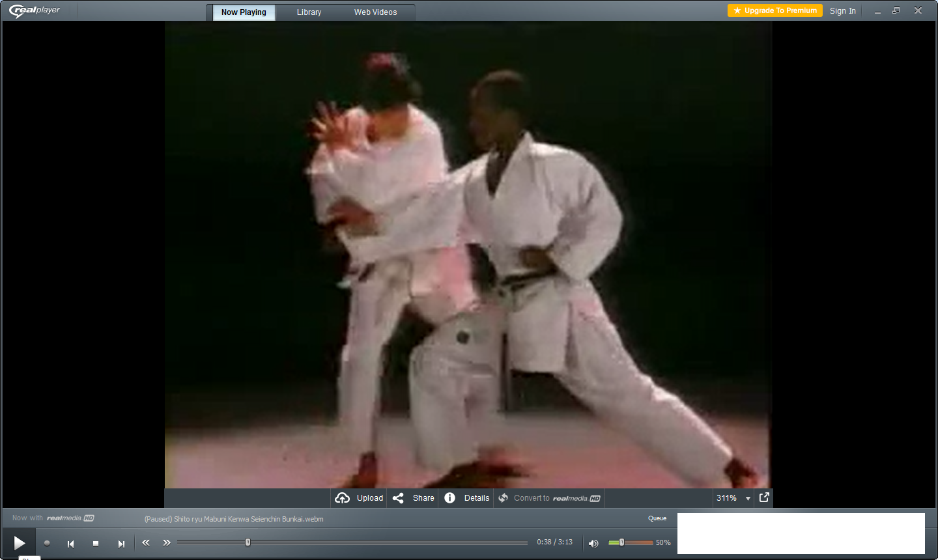Click the Convert to RealMedia icon
Image resolution: width=938 pixels, height=560 pixels.
503,497
